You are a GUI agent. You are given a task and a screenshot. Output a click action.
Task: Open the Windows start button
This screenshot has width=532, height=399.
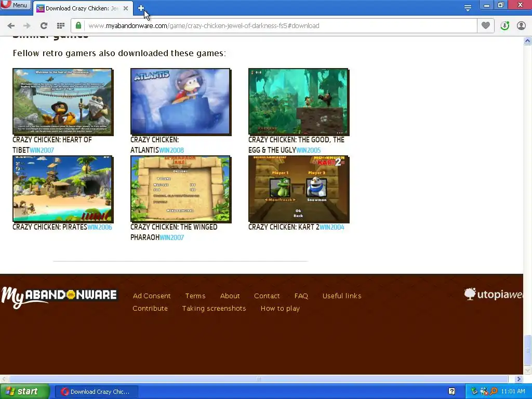tap(24, 392)
